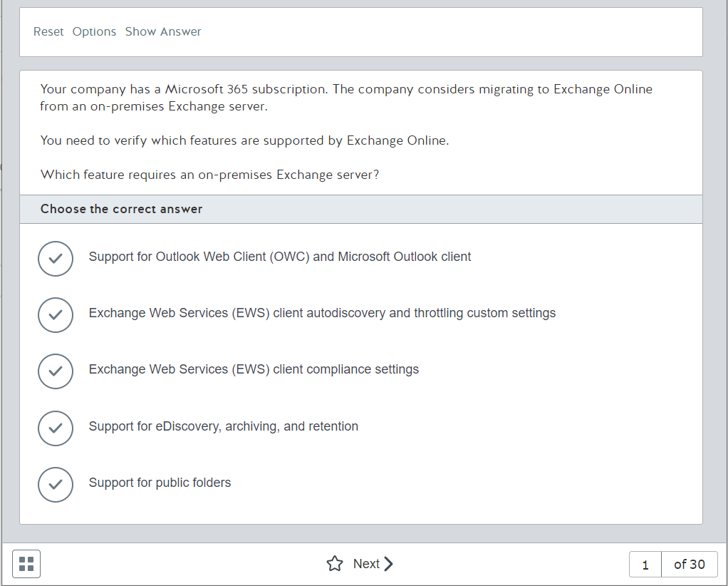
Task: Click the current question number field
Action: (645, 565)
